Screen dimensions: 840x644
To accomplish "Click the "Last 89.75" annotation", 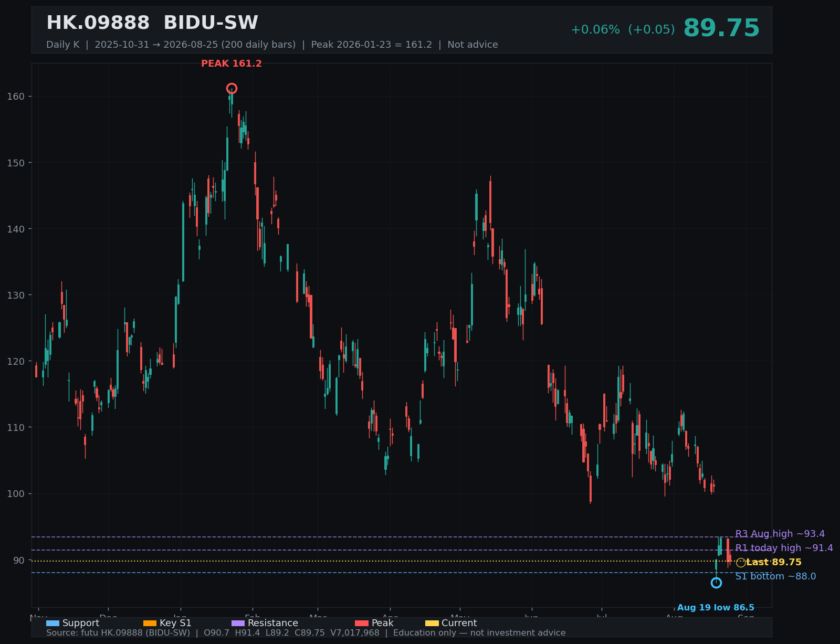I will pyautogui.click(x=774, y=562).
